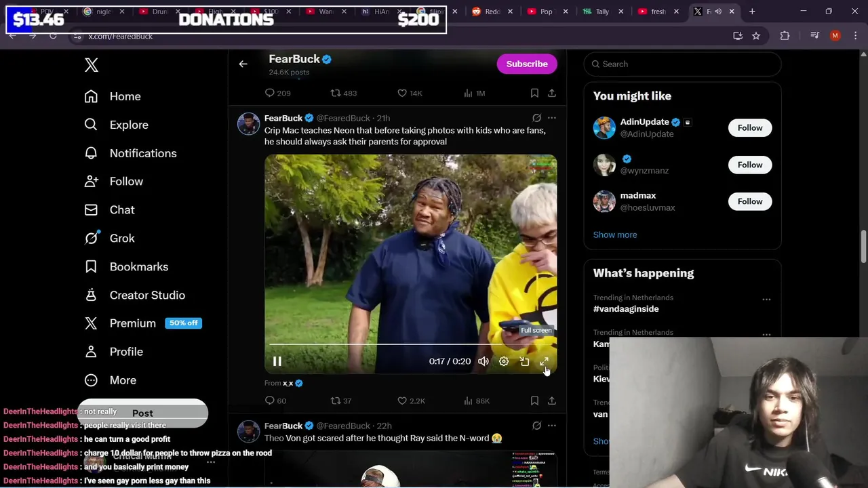This screenshot has height=488, width=868.
Task: Bookmark the Crip Mac video post
Action: coord(534,401)
